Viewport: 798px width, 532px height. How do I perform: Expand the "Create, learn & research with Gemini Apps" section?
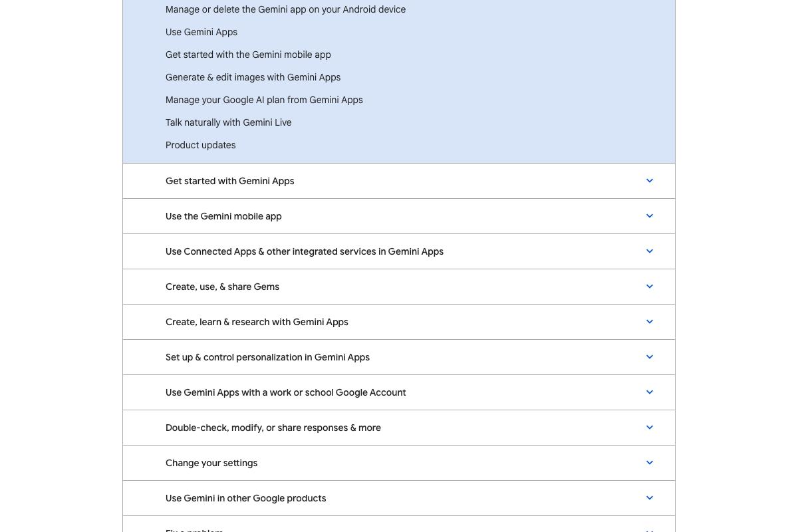(x=650, y=322)
